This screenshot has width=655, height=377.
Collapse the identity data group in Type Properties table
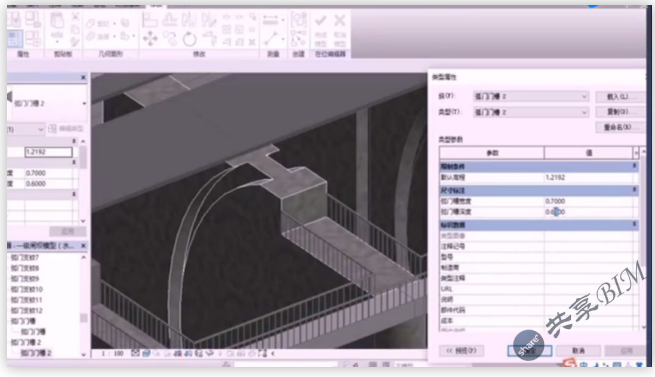(x=635, y=224)
